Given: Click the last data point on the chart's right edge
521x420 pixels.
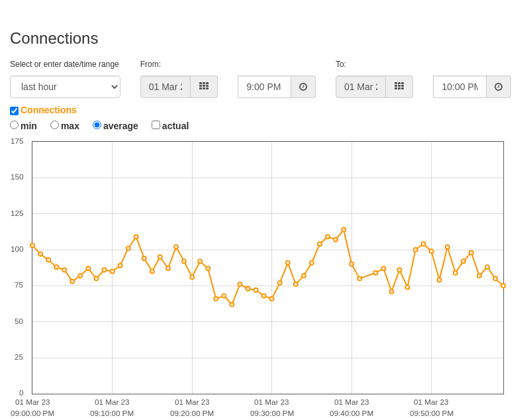Looking at the screenshot, I should pos(503,286).
